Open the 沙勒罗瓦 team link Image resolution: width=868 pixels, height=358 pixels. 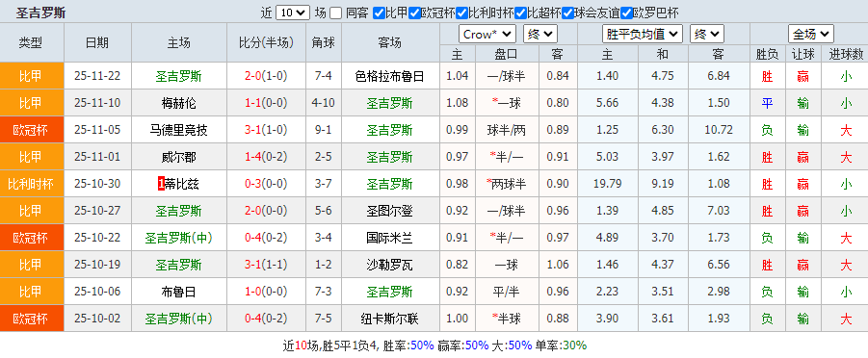tap(390, 265)
